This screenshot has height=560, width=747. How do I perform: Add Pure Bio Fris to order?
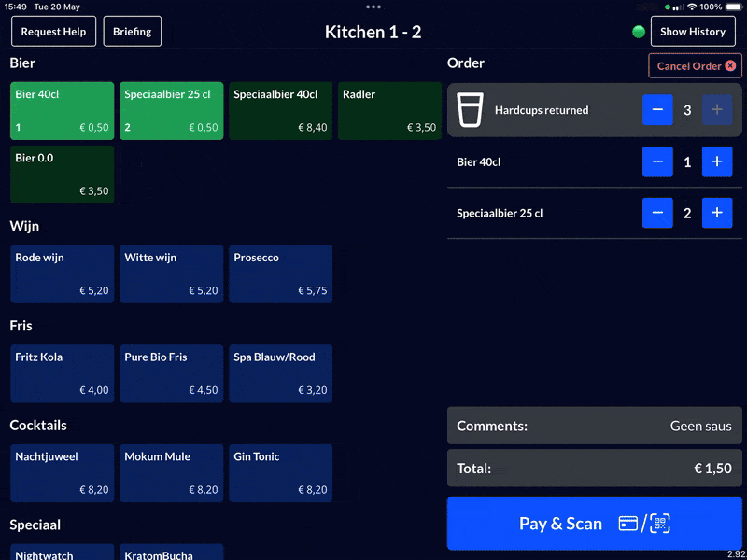[171, 374]
